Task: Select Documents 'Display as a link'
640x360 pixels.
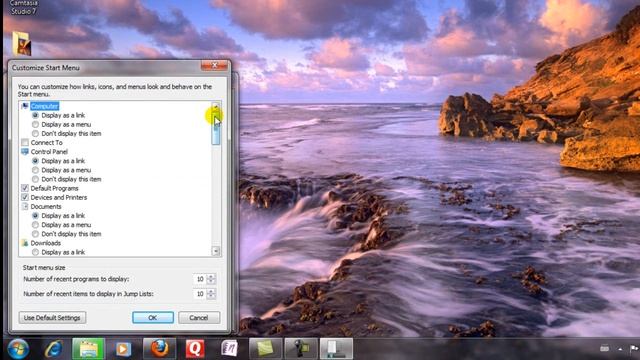Action: coord(36,216)
